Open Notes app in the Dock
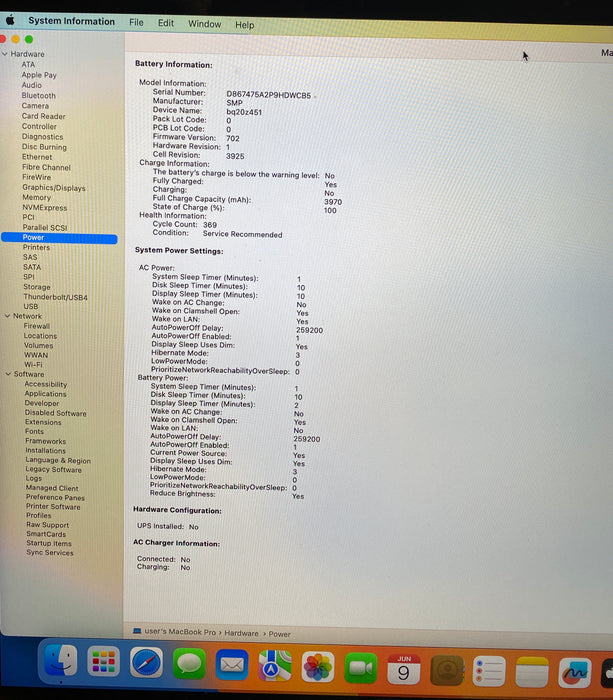 click(532, 672)
